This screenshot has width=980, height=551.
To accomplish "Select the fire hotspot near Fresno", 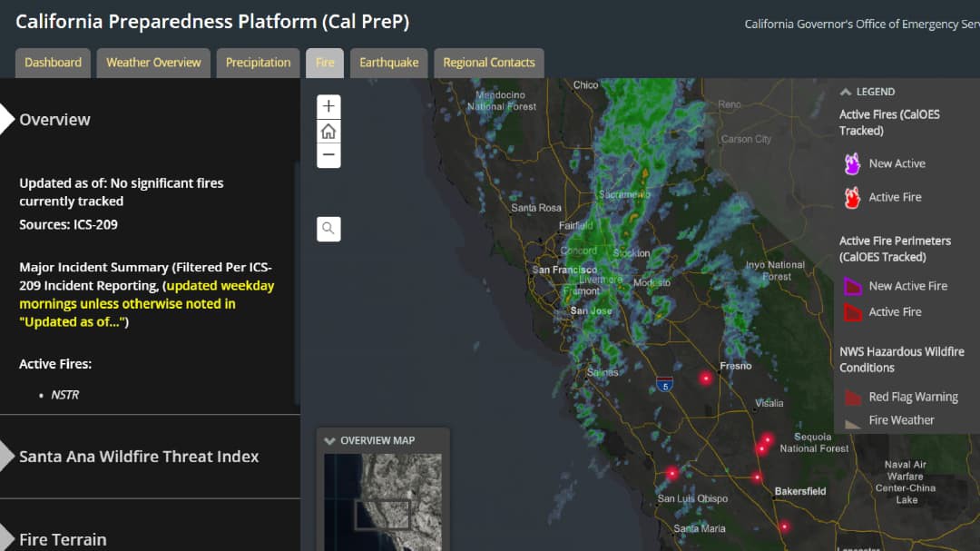I will (x=706, y=378).
